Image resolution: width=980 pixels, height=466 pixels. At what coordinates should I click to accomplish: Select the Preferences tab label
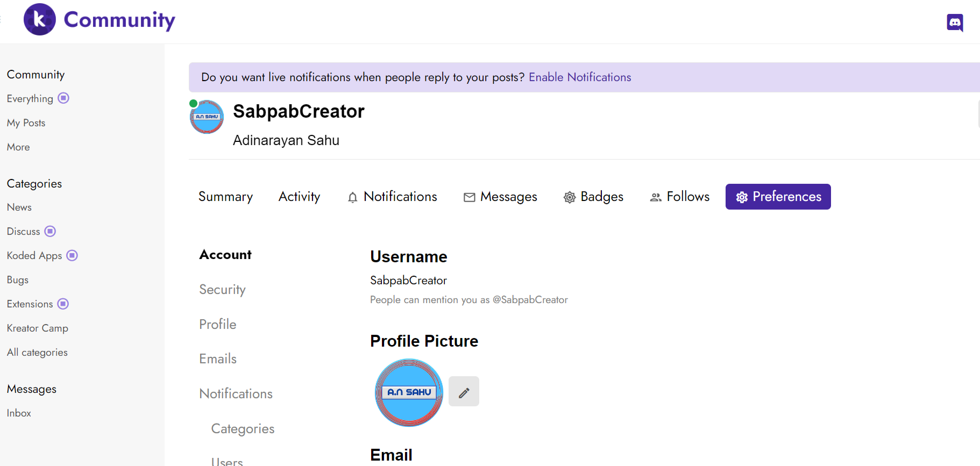coord(787,197)
